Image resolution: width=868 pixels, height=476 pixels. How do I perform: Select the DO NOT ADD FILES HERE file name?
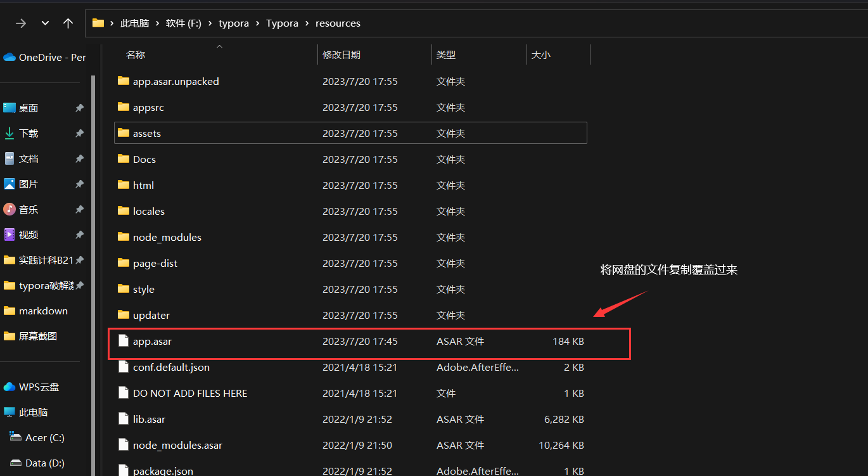[x=190, y=393]
